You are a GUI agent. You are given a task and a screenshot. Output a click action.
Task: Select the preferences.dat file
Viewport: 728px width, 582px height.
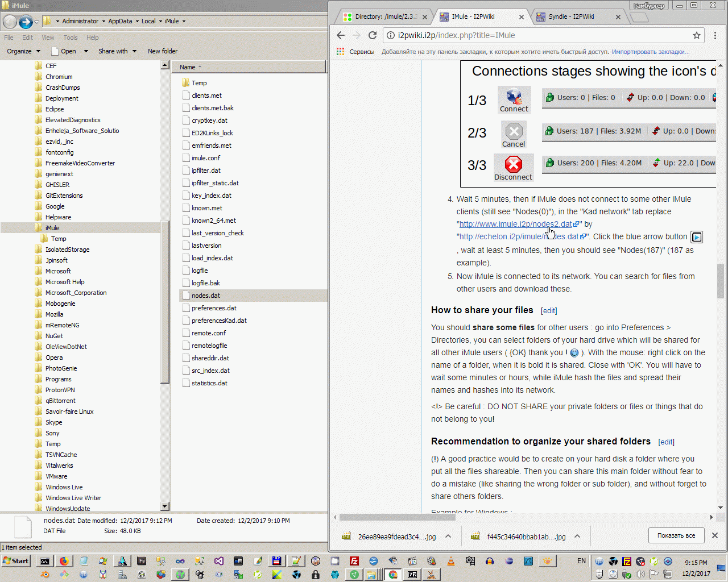tap(214, 308)
